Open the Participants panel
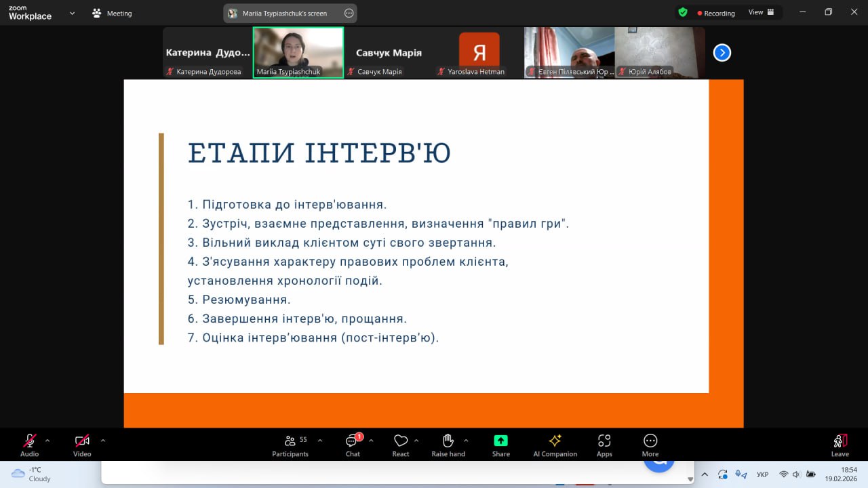The image size is (868, 488). click(x=290, y=445)
